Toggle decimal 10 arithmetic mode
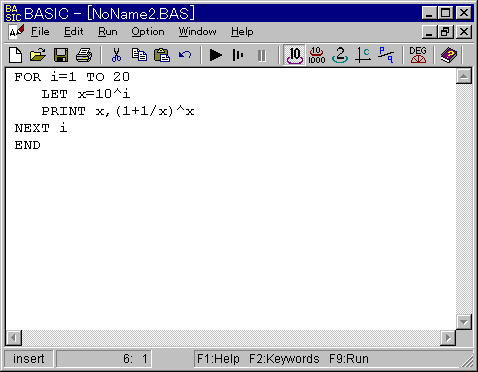 (294, 55)
